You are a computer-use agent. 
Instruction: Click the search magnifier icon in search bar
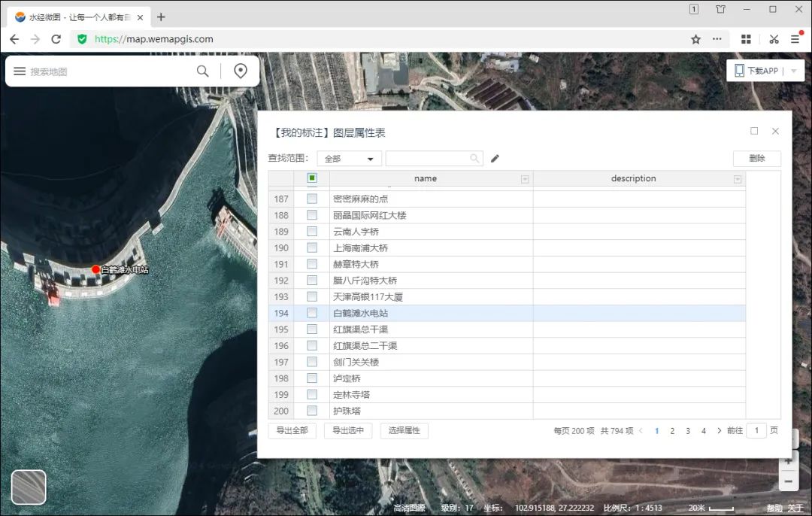[202, 70]
